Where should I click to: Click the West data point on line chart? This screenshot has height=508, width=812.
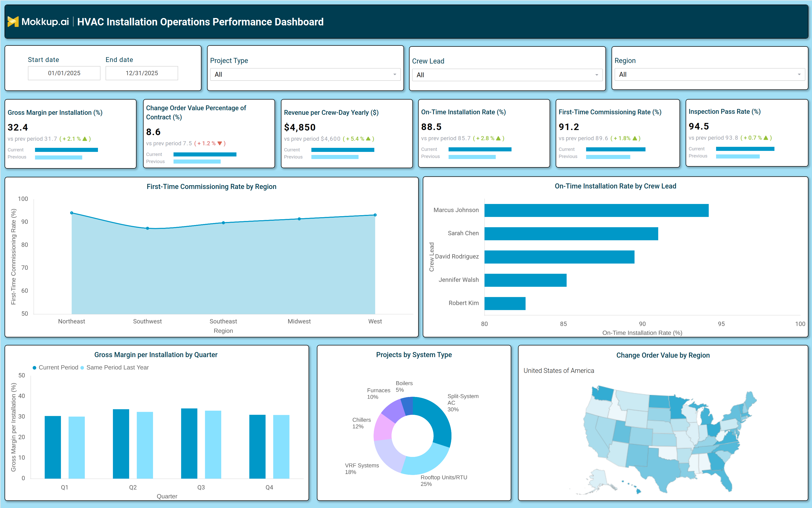(375, 215)
